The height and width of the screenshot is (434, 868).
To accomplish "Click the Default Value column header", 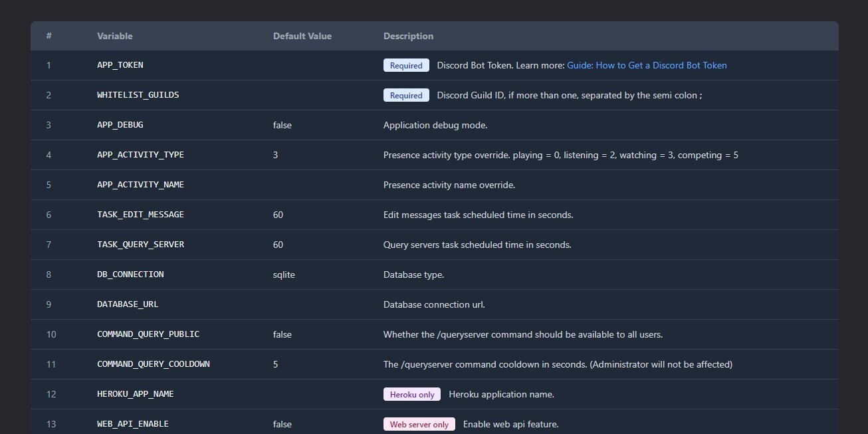I will [x=302, y=36].
